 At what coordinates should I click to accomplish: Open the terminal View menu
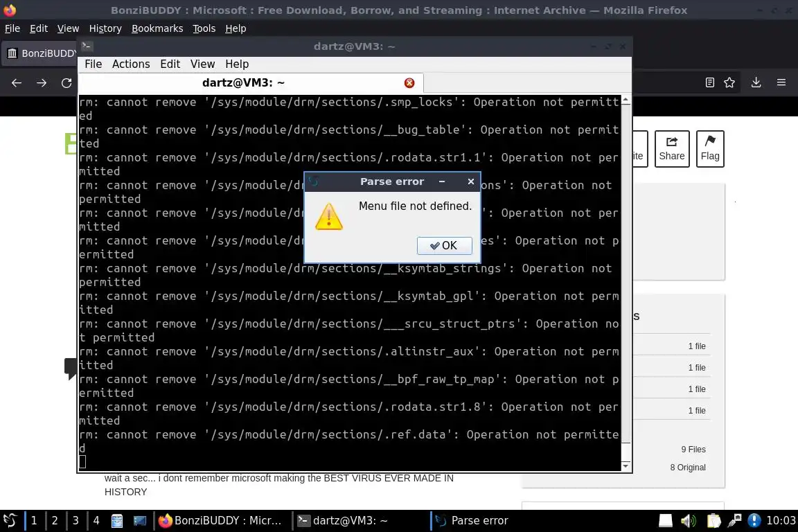pos(202,64)
